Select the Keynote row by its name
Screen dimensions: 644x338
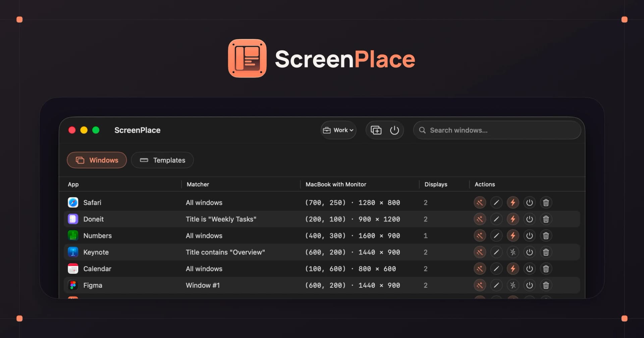(x=96, y=252)
